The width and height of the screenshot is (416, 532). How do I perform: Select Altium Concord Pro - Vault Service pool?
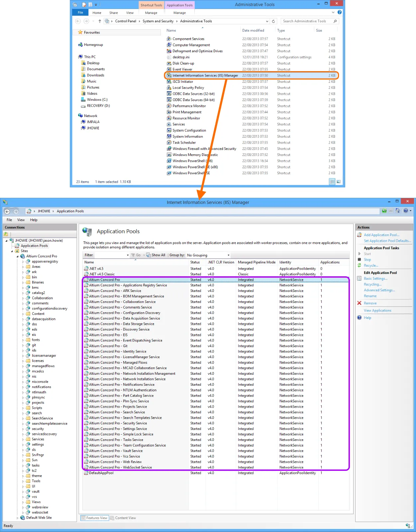click(x=216, y=451)
